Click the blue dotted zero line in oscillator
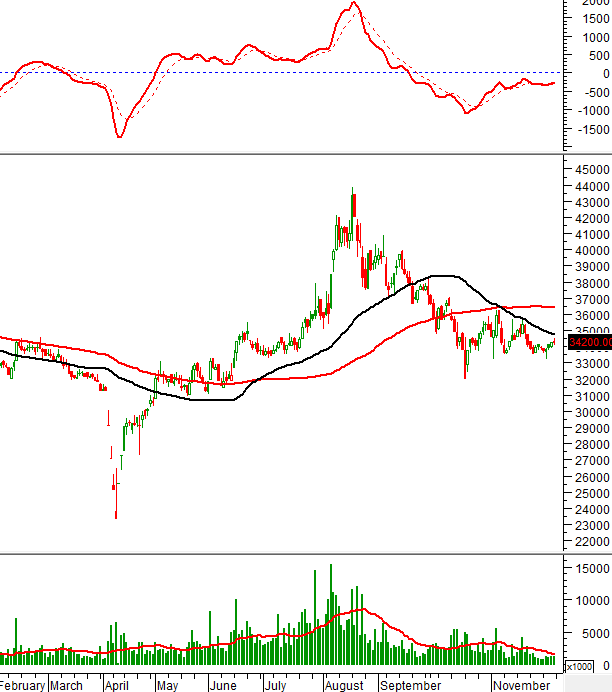Viewport: 612px width, 692px height. pyautogui.click(x=250, y=72)
